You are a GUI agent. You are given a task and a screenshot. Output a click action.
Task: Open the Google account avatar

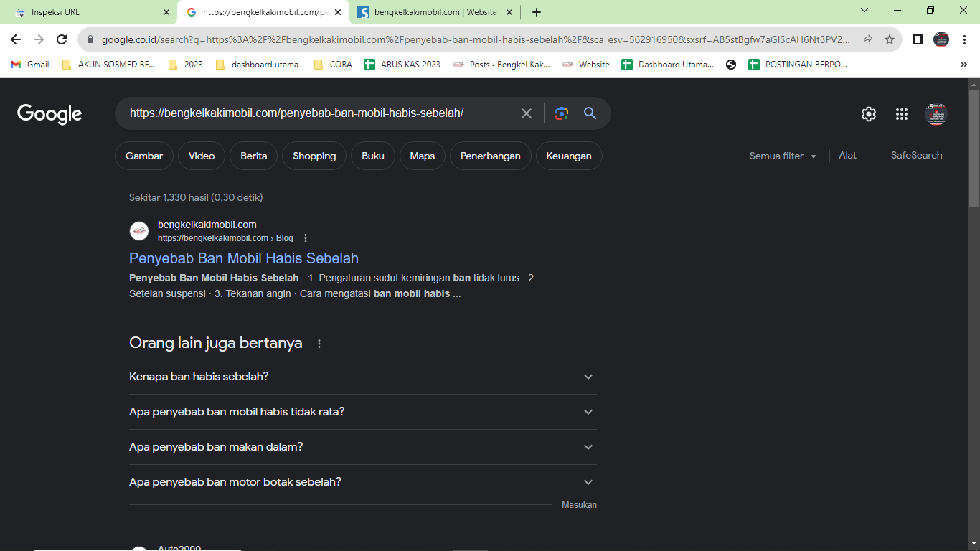tap(936, 114)
